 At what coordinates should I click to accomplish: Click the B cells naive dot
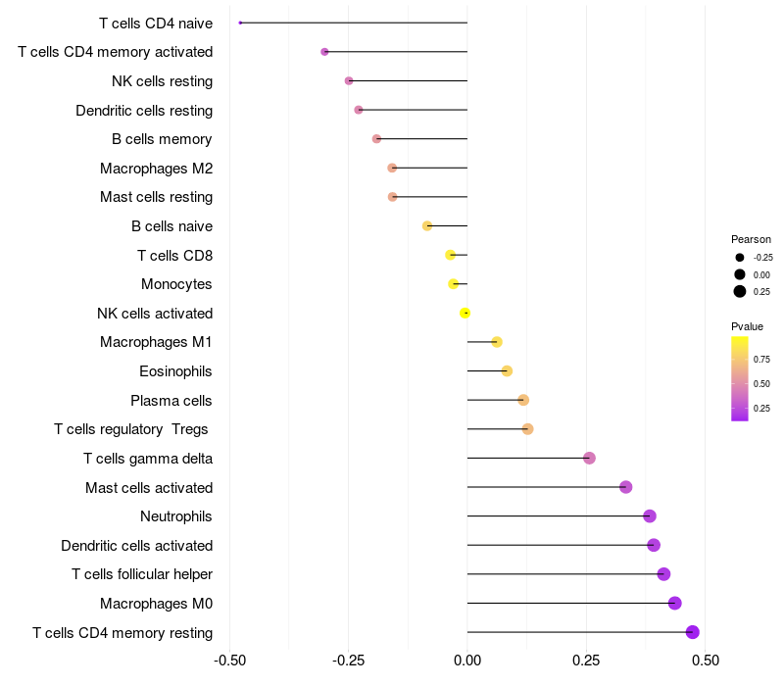coord(427,226)
